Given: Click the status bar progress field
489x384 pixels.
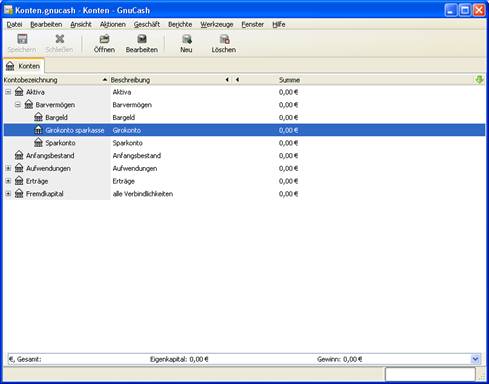Looking at the screenshot, I should (430, 374).
